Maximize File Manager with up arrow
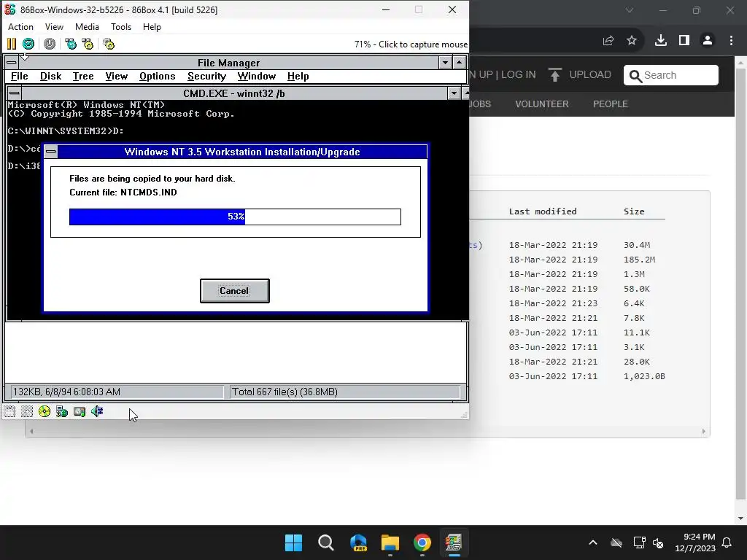Image resolution: width=747 pixels, height=560 pixels. 459,63
